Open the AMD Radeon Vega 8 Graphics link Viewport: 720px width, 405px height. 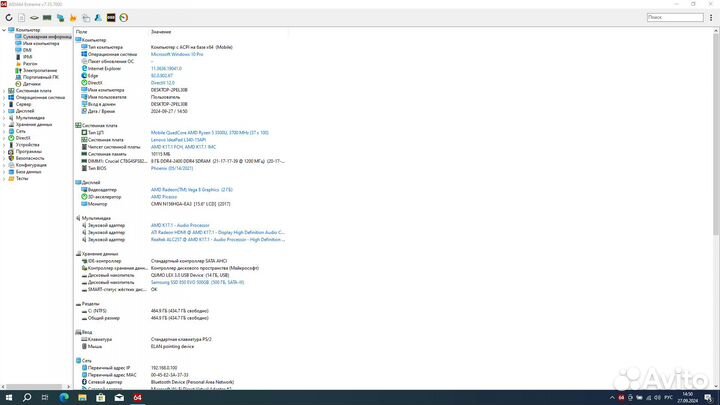(x=191, y=190)
